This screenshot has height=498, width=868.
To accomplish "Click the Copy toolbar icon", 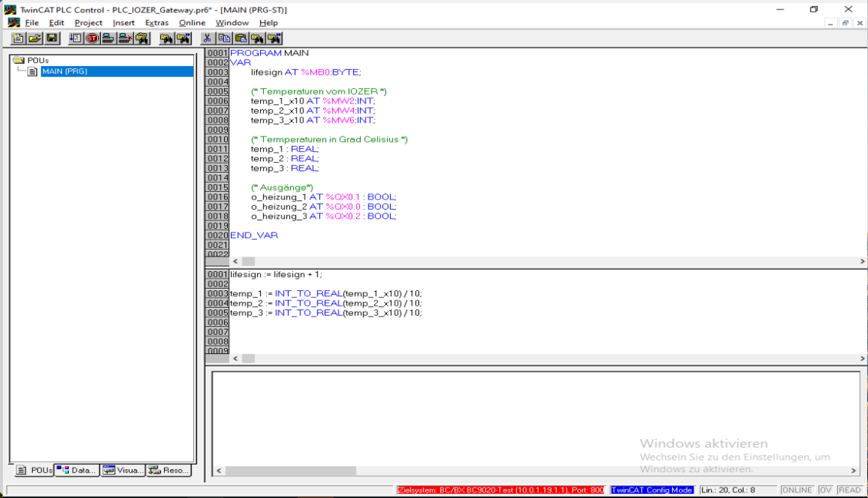I will coord(224,38).
